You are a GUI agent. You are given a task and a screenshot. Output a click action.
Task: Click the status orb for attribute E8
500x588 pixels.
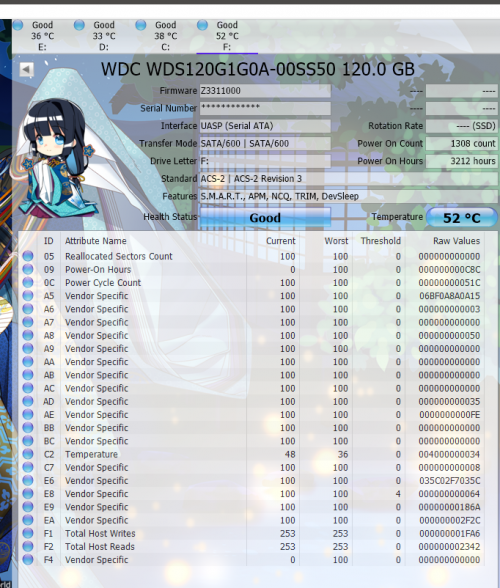coord(28,494)
